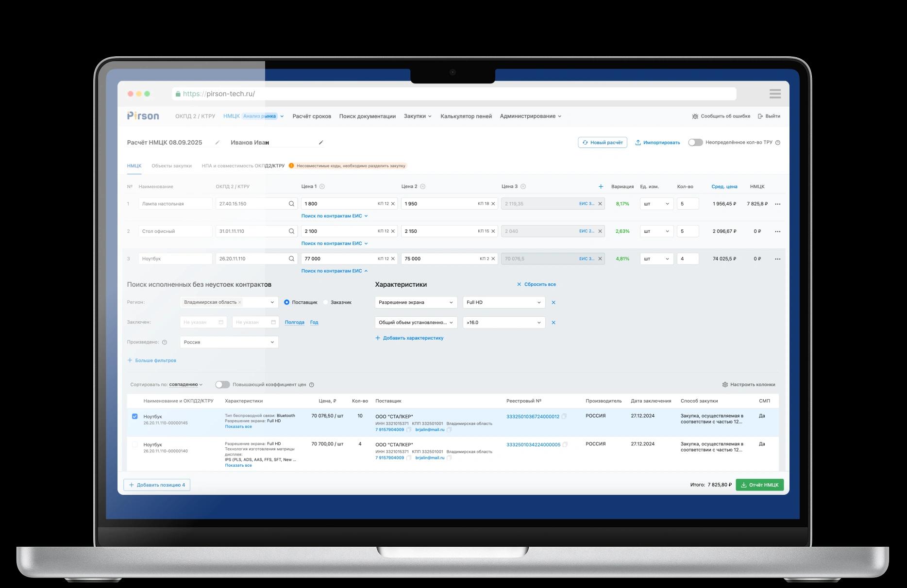Clear the 1 800 price in Цена 1
The height and width of the screenshot is (588, 907).
(x=393, y=204)
